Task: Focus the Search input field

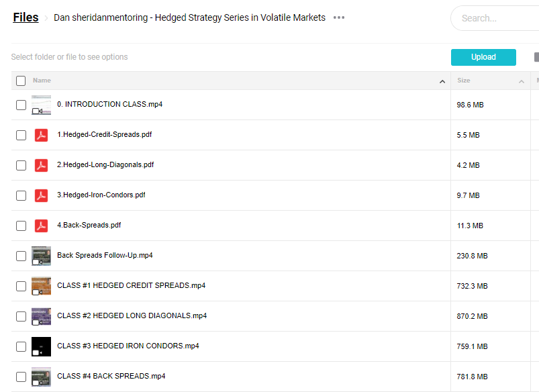Action: point(495,18)
